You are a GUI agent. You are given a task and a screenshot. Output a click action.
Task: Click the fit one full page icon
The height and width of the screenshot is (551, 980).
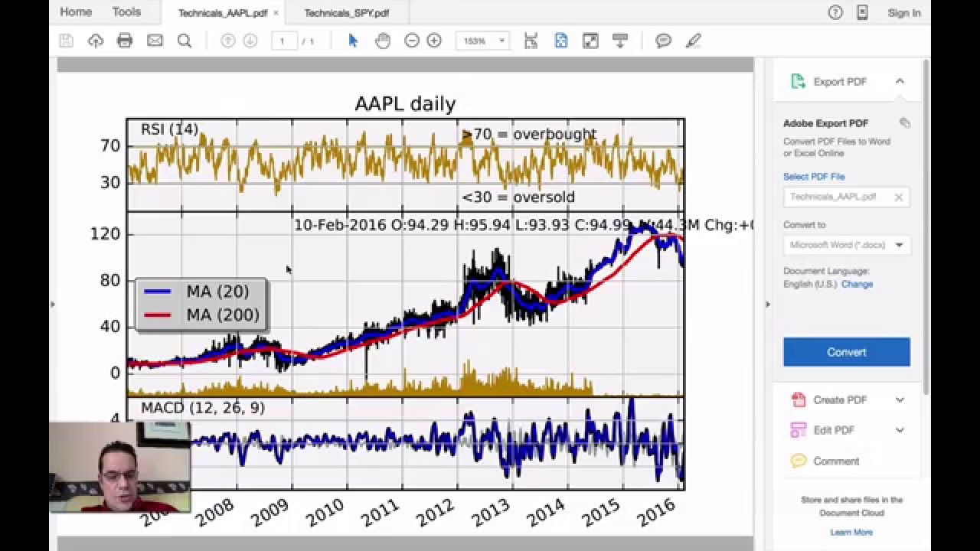pos(561,41)
